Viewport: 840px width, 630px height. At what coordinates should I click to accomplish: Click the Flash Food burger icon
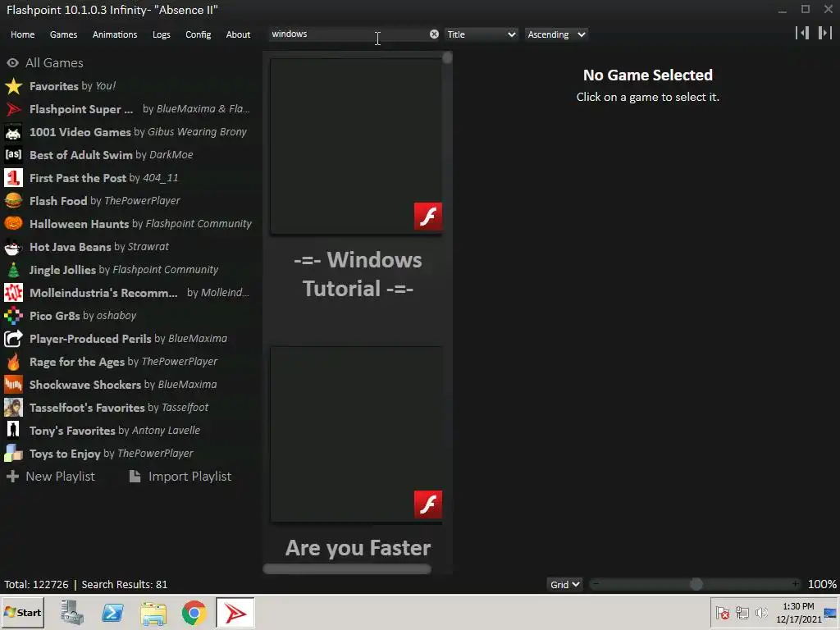(x=13, y=201)
